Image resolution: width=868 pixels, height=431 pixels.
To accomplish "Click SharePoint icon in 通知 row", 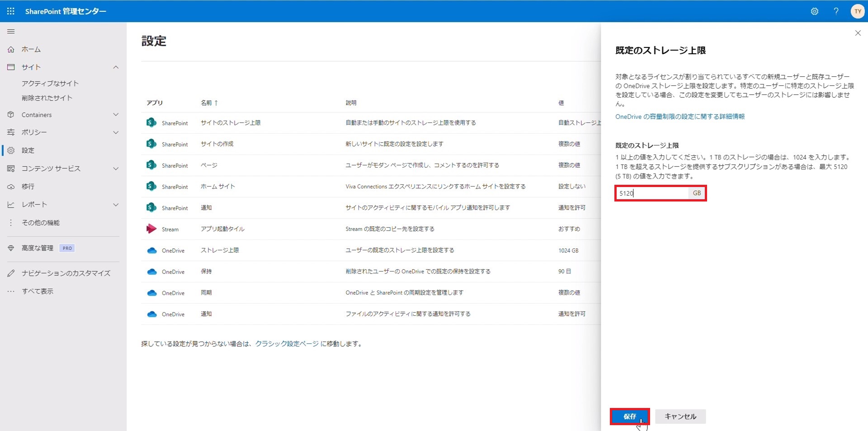I will point(151,207).
